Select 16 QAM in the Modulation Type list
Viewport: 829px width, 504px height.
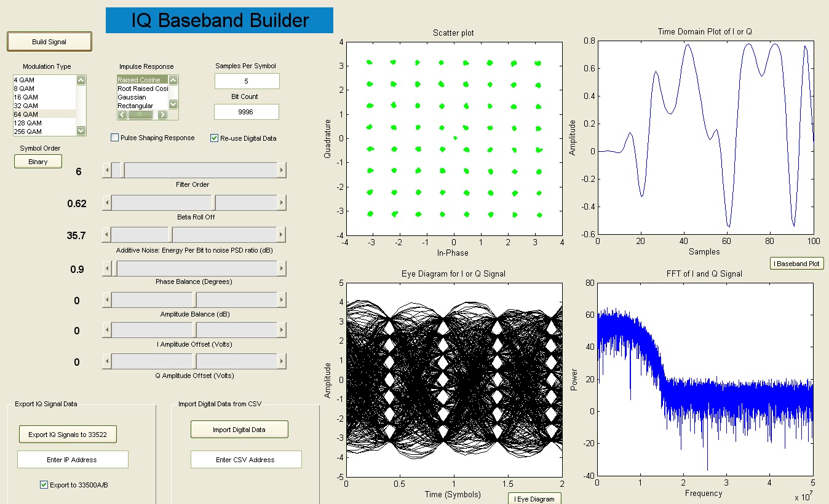pyautogui.click(x=26, y=96)
